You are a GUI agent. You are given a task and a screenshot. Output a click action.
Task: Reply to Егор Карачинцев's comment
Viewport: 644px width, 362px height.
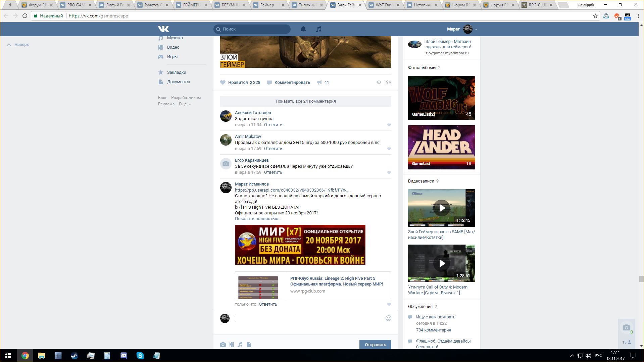point(273,172)
